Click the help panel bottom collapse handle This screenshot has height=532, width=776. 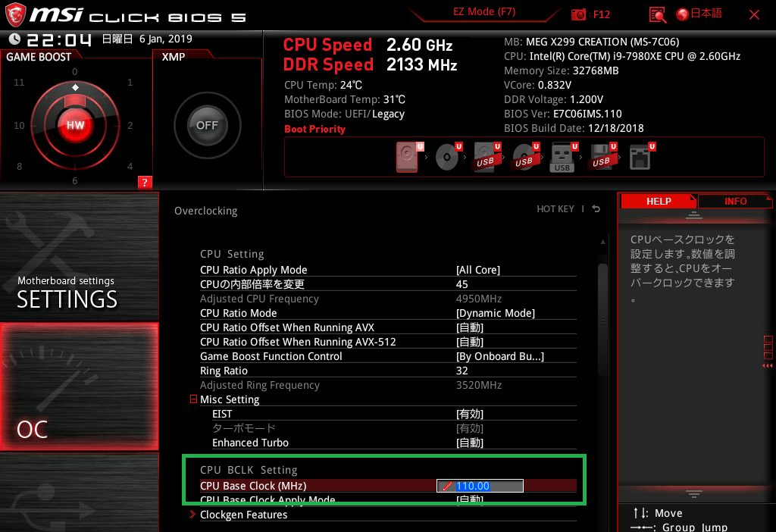point(694,494)
